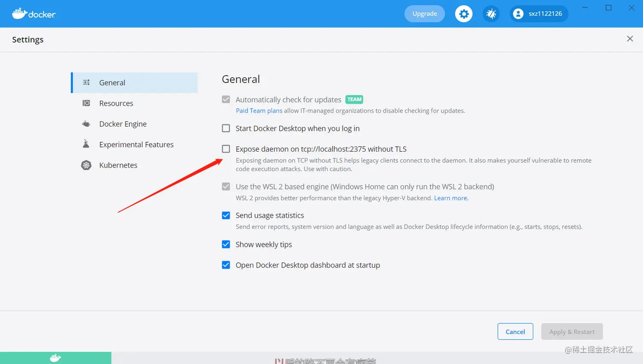Follow the Learn more link about WSL 2
This screenshot has height=364, width=643.
[450, 198]
